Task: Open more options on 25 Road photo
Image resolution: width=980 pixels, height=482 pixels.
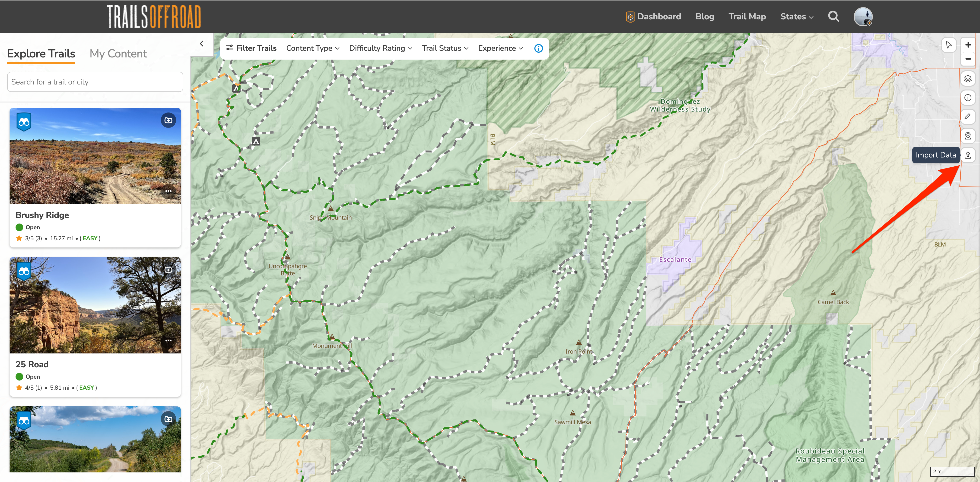Action: [x=168, y=340]
